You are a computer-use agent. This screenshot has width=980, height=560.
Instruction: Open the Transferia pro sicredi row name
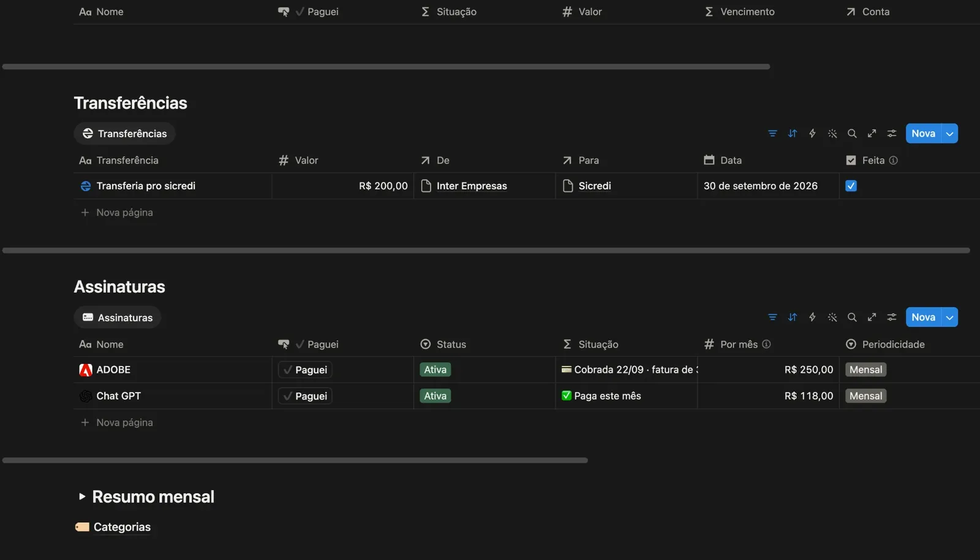tap(146, 186)
